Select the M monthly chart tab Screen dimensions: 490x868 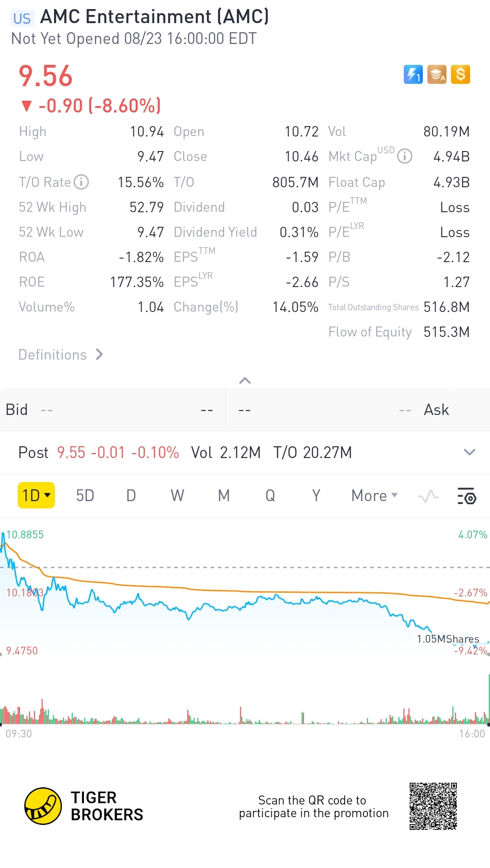pos(224,496)
